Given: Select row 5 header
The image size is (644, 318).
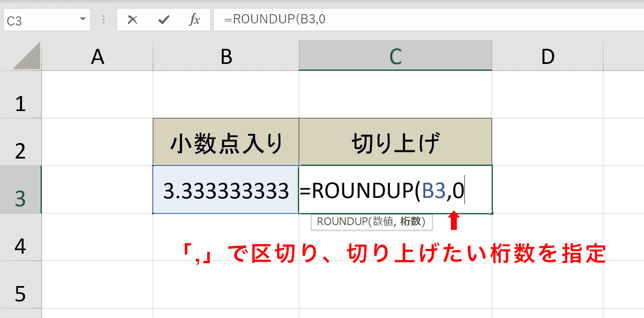Looking at the screenshot, I should pyautogui.click(x=21, y=285).
